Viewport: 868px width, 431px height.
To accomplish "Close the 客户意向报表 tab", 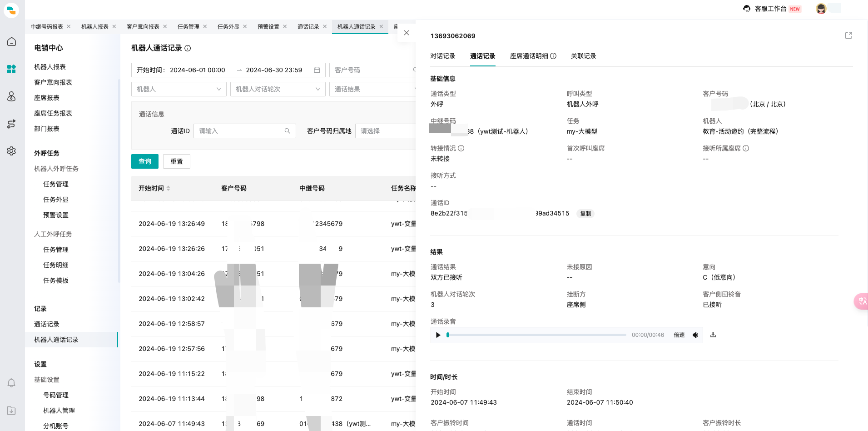I will coord(165,26).
